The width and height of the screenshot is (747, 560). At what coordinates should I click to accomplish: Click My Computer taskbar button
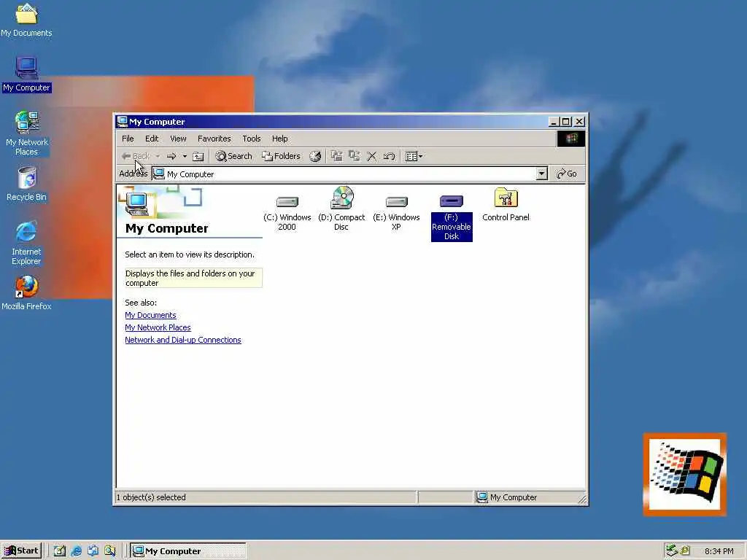[188, 551]
